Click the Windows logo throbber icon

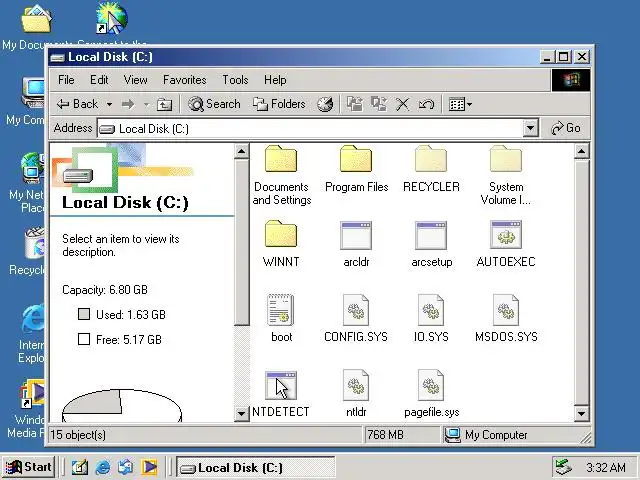(571, 80)
